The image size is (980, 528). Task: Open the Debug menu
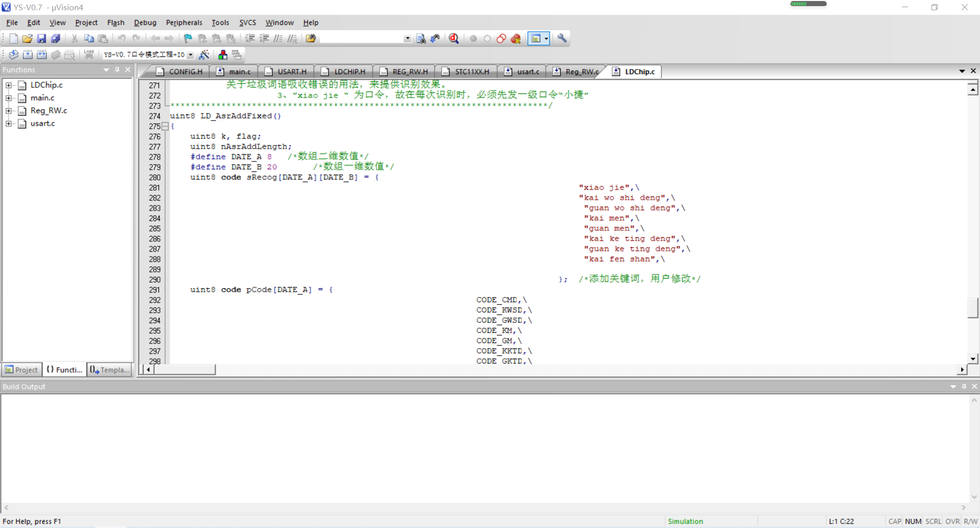[145, 22]
